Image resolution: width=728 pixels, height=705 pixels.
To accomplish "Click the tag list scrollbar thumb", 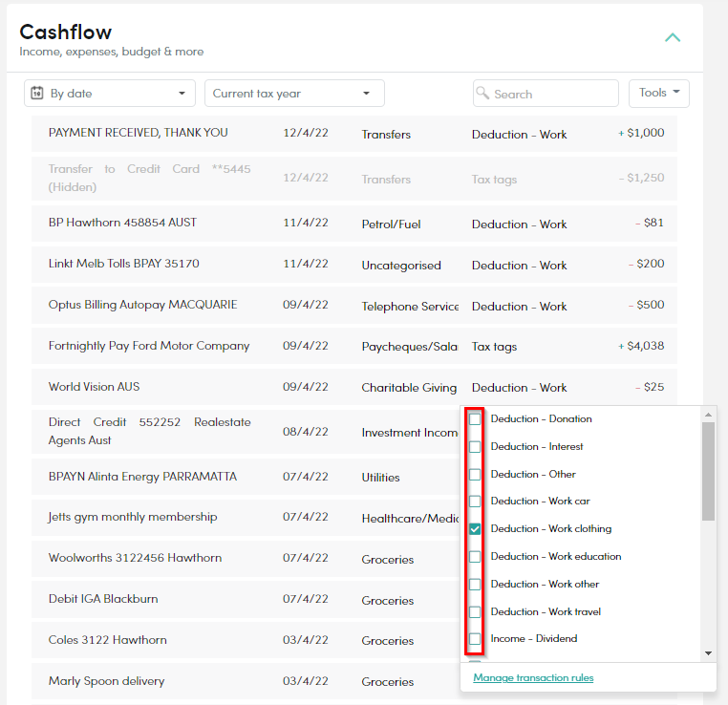I will pyautogui.click(x=708, y=471).
